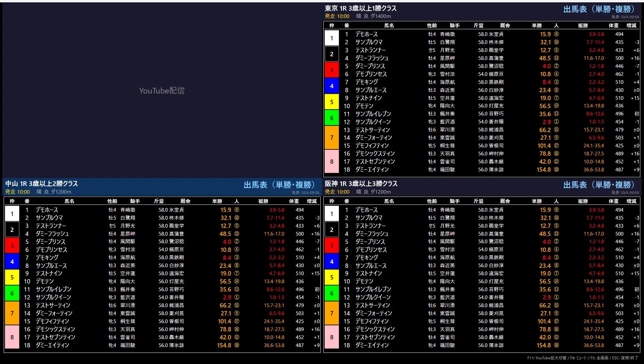Select the 東京 1R 3歳以上1勝クラス race title

361,8
